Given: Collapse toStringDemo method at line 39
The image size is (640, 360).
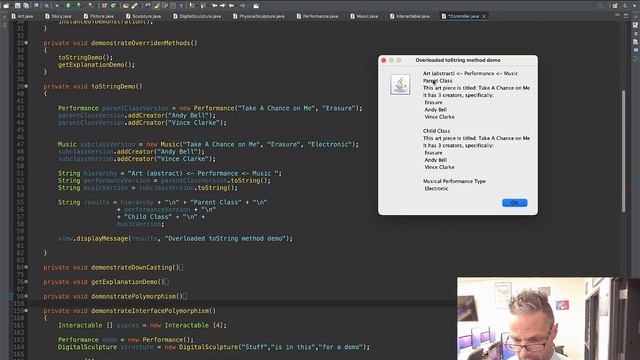Looking at the screenshot, I should 27,86.
